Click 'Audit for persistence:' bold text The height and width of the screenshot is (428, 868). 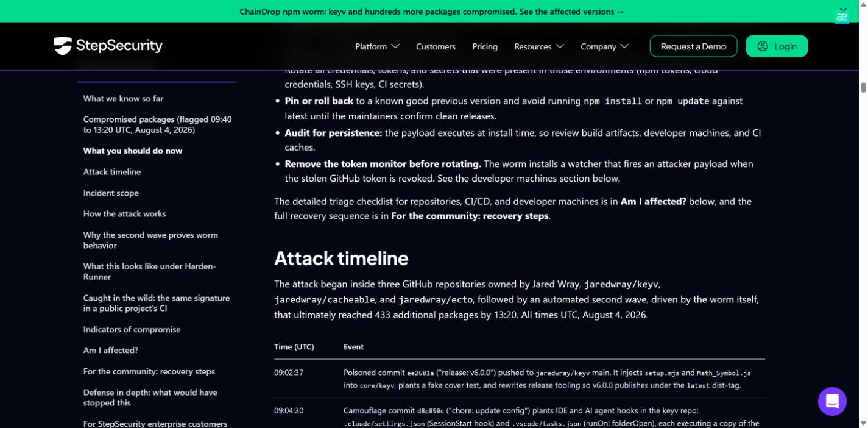pyautogui.click(x=333, y=133)
